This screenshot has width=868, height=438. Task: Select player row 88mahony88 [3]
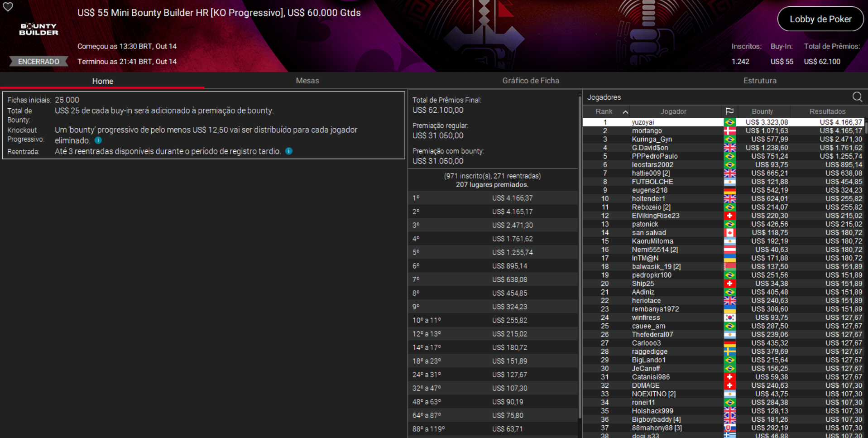[723, 428]
